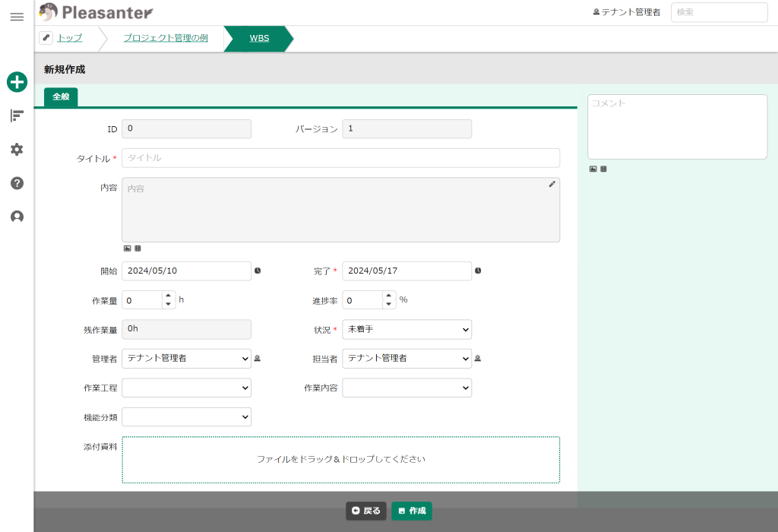Expand the 機能分類 dropdown
Image resolution: width=778 pixels, height=532 pixels.
[x=187, y=417]
